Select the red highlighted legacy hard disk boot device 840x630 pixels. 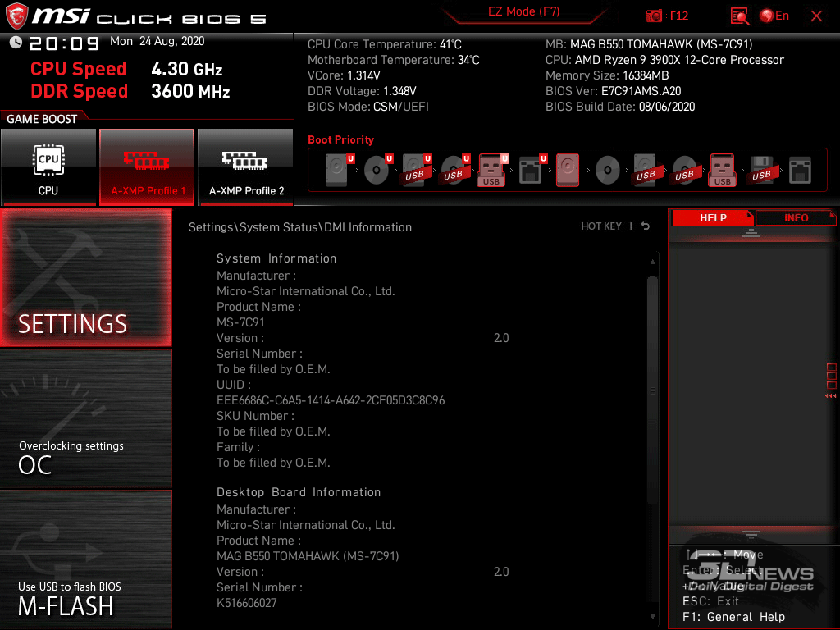coord(568,170)
